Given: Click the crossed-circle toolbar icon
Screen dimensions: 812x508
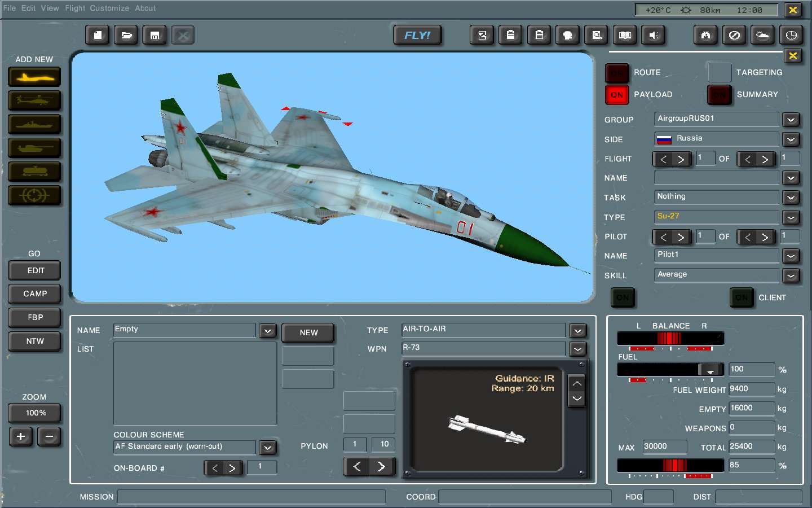Looking at the screenshot, I should point(734,35).
